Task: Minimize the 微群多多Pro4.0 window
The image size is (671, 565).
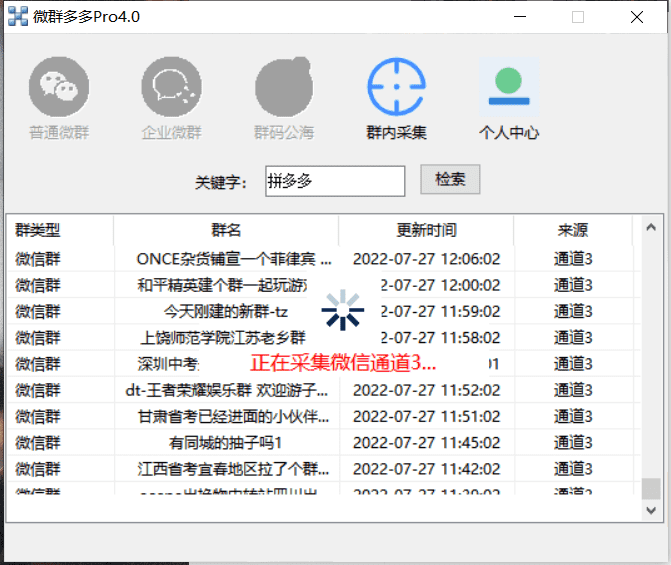Action: point(518,17)
